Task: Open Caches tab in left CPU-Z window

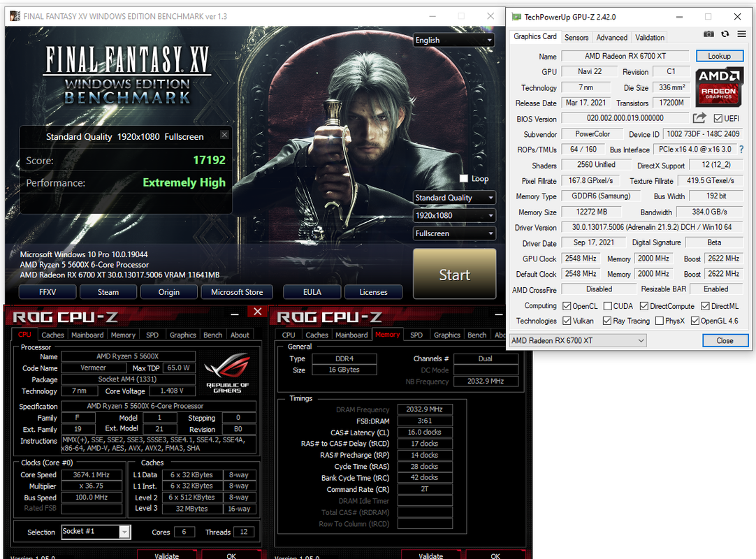Action: pos(52,335)
